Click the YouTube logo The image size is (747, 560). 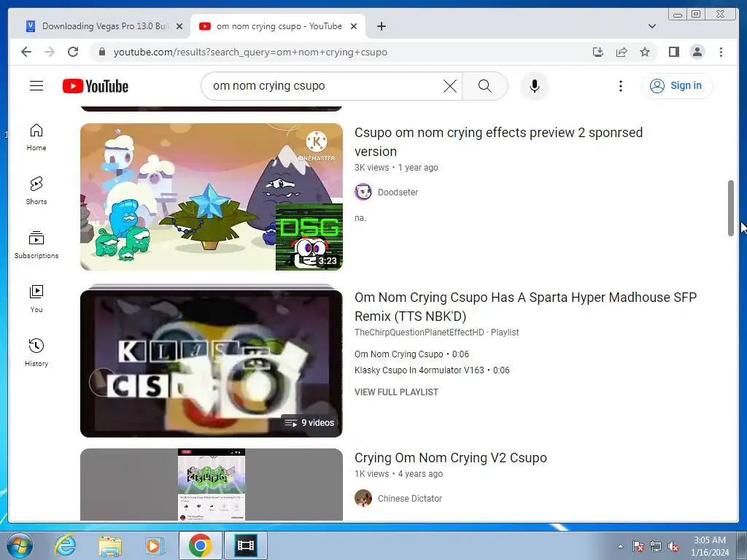[x=96, y=86]
